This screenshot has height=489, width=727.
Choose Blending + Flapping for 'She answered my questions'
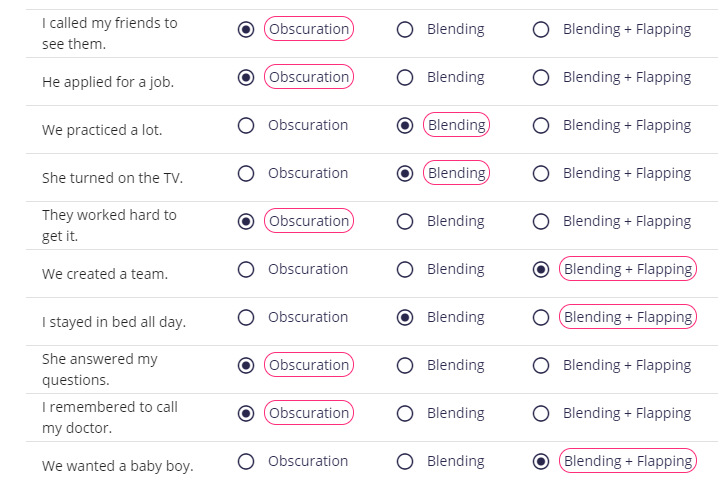[x=541, y=366]
